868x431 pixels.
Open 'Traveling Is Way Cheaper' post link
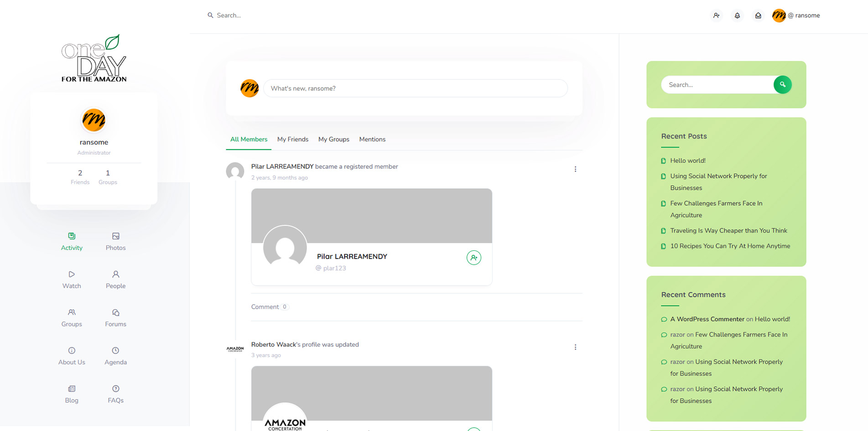tap(728, 231)
